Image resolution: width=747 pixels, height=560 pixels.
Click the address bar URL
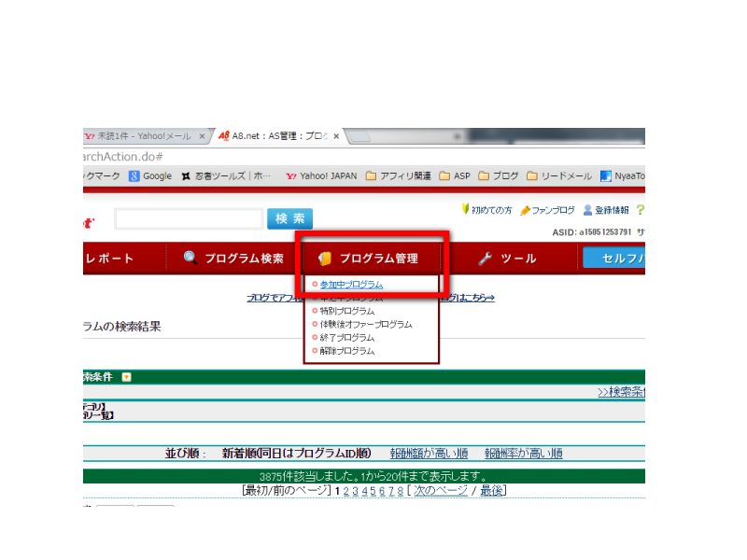point(123,157)
